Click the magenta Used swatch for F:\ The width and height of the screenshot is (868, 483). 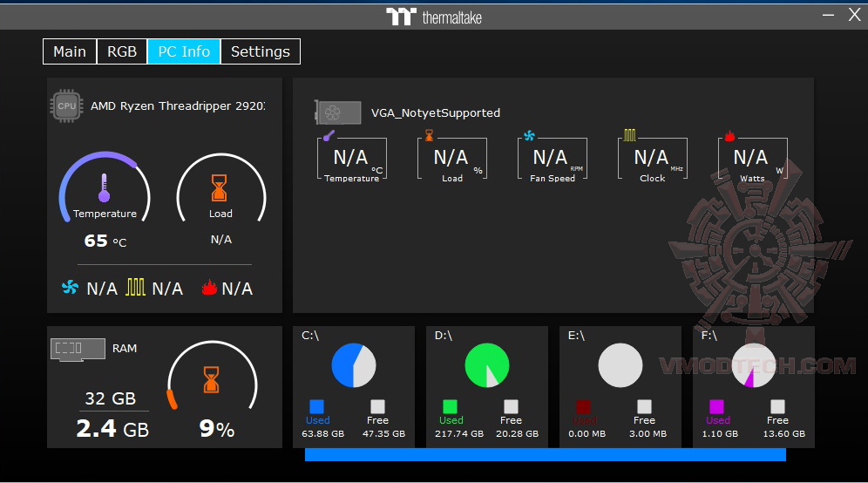coord(716,406)
